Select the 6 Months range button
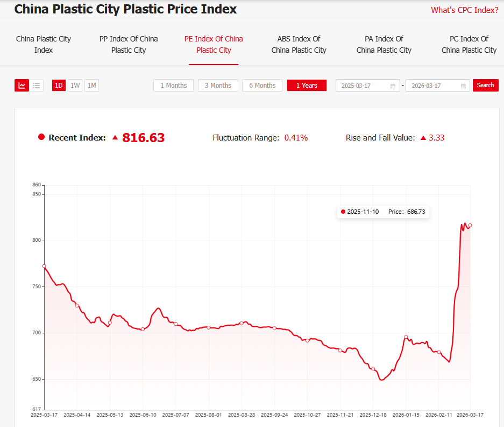The image size is (504, 427). (262, 85)
